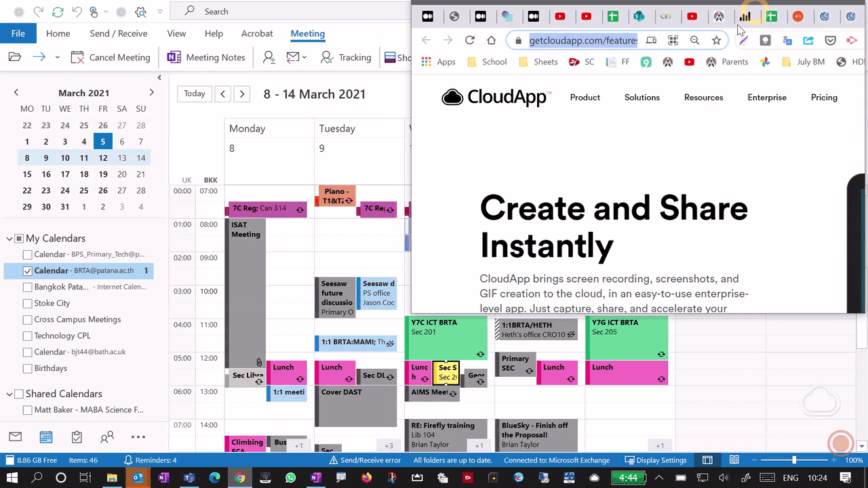Switch to Calendar view icon in Outlook navigation
Image resolution: width=868 pixels, height=488 pixels.
click(x=46, y=437)
